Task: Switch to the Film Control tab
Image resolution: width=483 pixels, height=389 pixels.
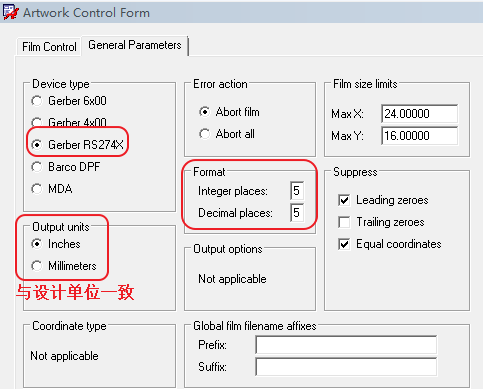Action: pos(49,47)
